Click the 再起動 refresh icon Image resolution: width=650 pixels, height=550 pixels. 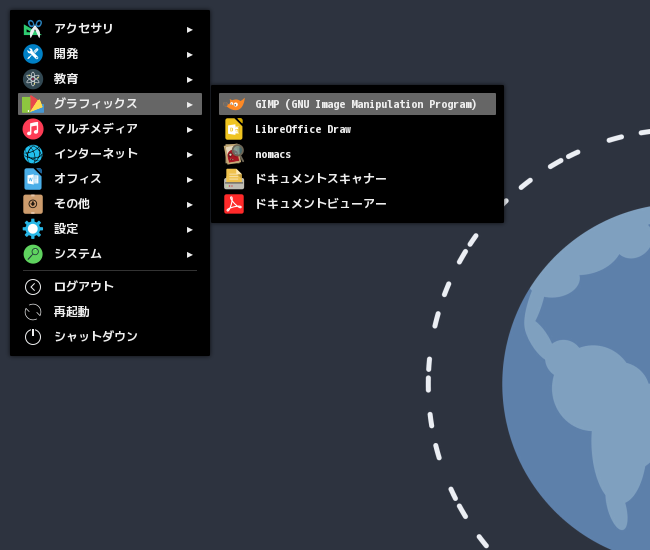pyautogui.click(x=33, y=312)
